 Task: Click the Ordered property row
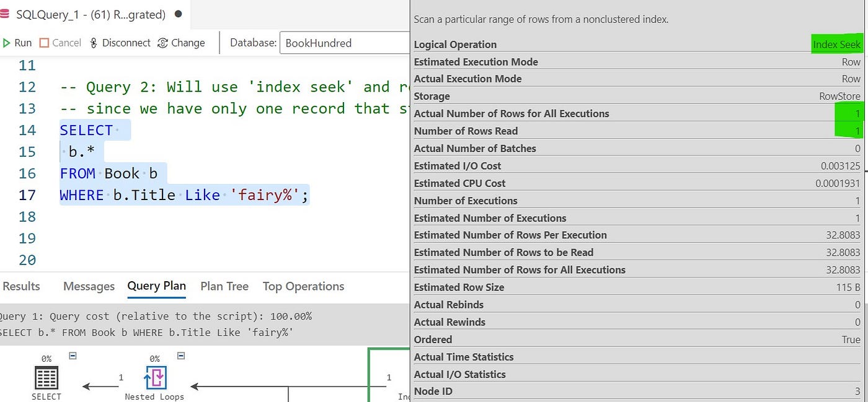(x=637, y=339)
